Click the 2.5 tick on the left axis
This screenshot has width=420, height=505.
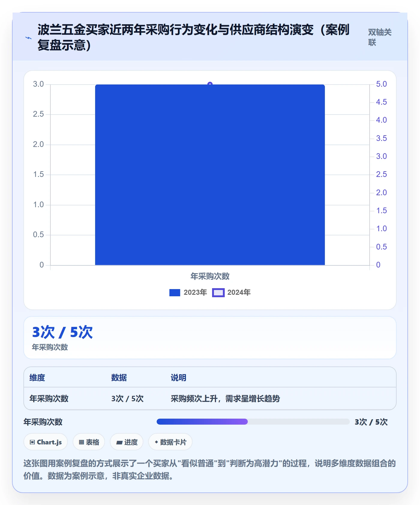(x=38, y=114)
